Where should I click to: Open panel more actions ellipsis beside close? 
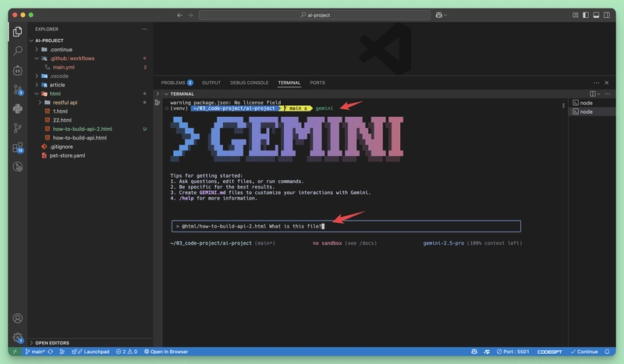tap(596, 83)
